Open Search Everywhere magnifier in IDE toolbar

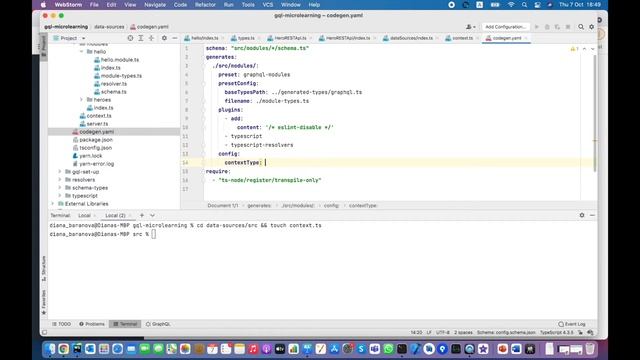[581, 27]
